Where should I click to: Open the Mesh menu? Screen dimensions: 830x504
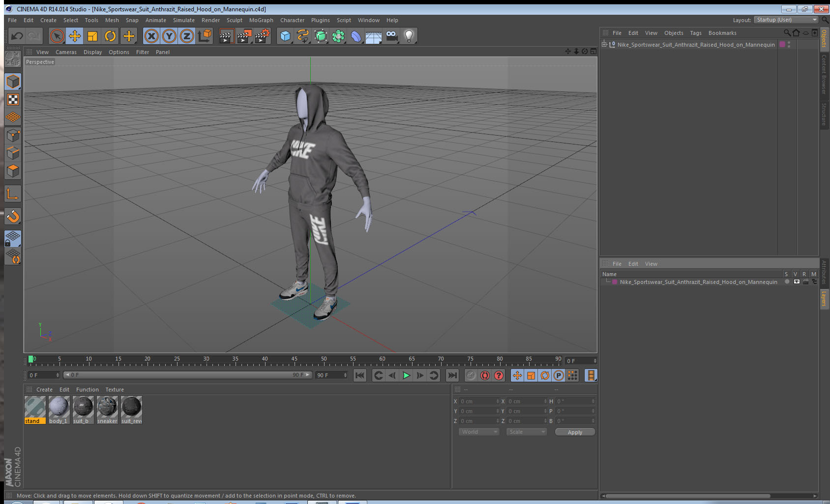pyautogui.click(x=112, y=20)
